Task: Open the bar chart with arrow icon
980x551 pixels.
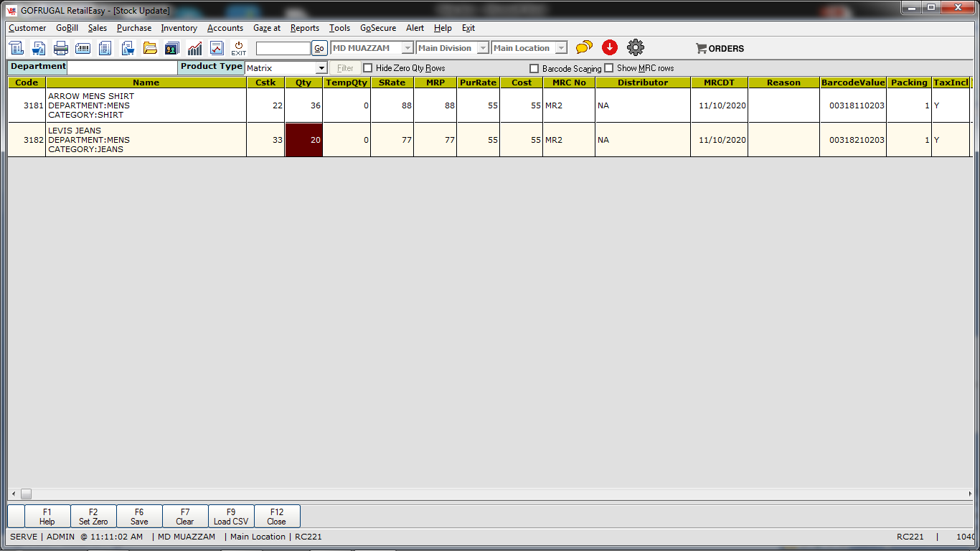Action: coord(194,48)
